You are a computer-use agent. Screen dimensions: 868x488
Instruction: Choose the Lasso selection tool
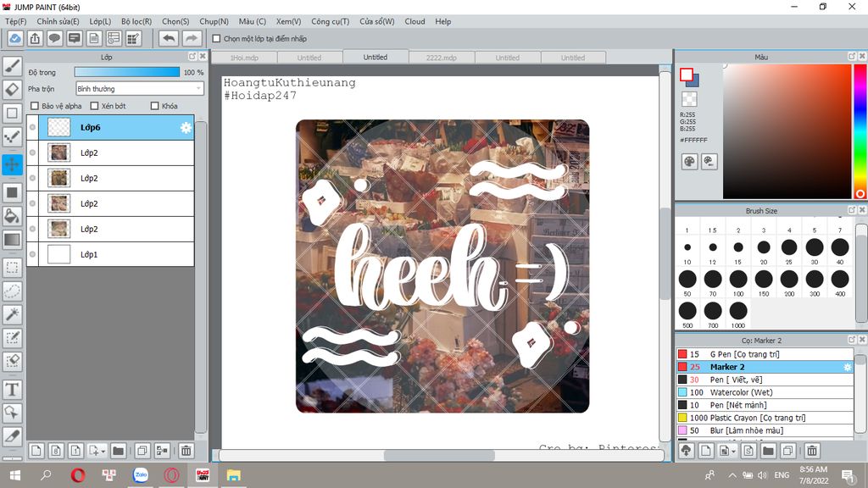click(x=12, y=291)
